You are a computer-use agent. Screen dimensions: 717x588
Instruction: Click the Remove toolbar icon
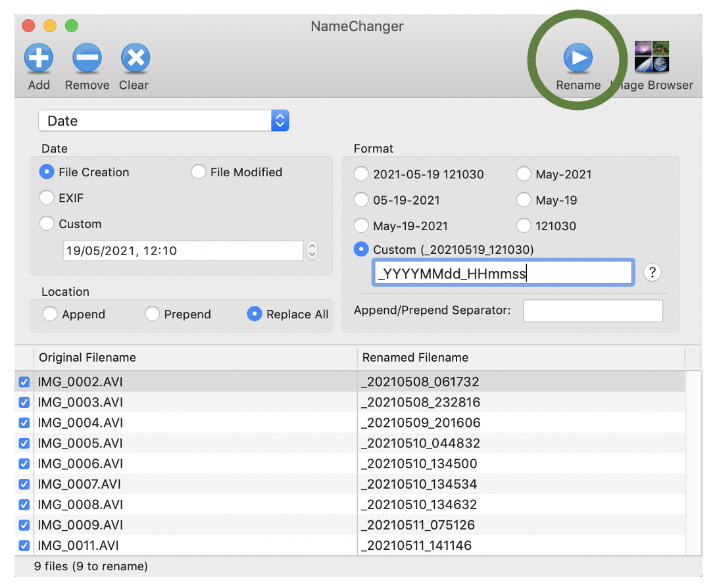click(87, 58)
